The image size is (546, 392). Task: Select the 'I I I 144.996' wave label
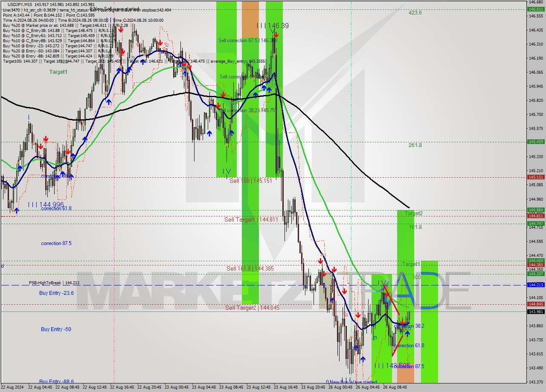click(x=46, y=205)
